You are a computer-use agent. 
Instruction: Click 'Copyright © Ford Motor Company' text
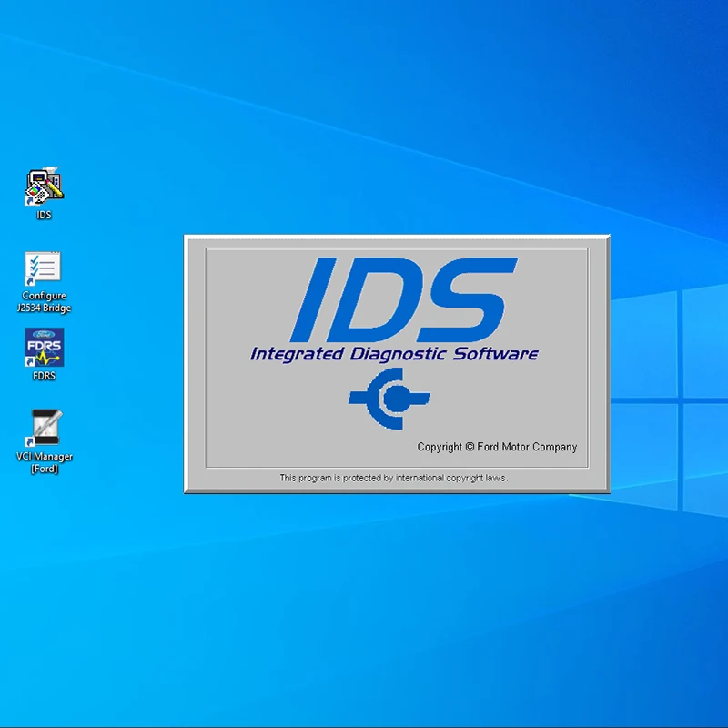click(497, 447)
